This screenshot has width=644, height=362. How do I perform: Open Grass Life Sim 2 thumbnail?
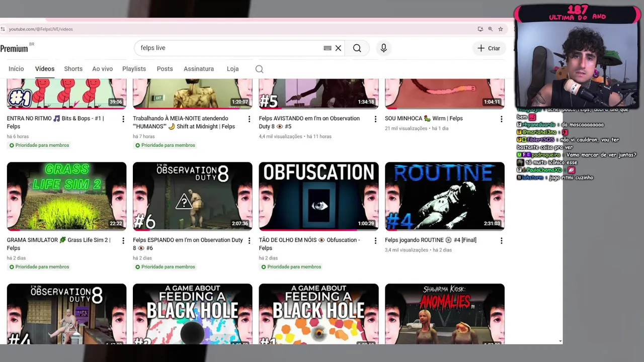coord(66,196)
